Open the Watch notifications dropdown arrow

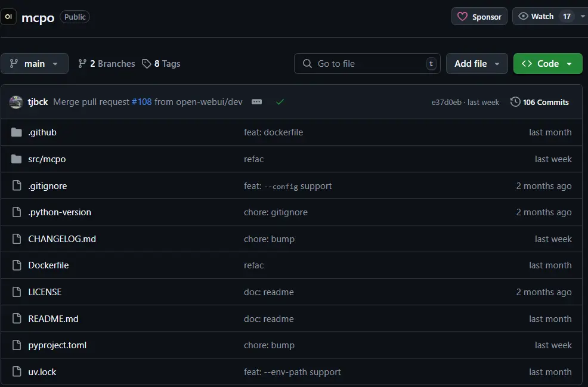point(583,17)
